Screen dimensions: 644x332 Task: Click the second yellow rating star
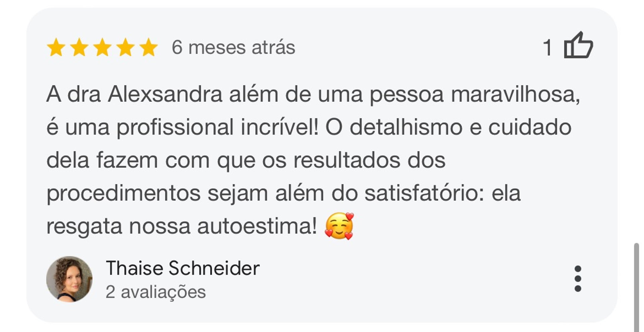pos(79,47)
